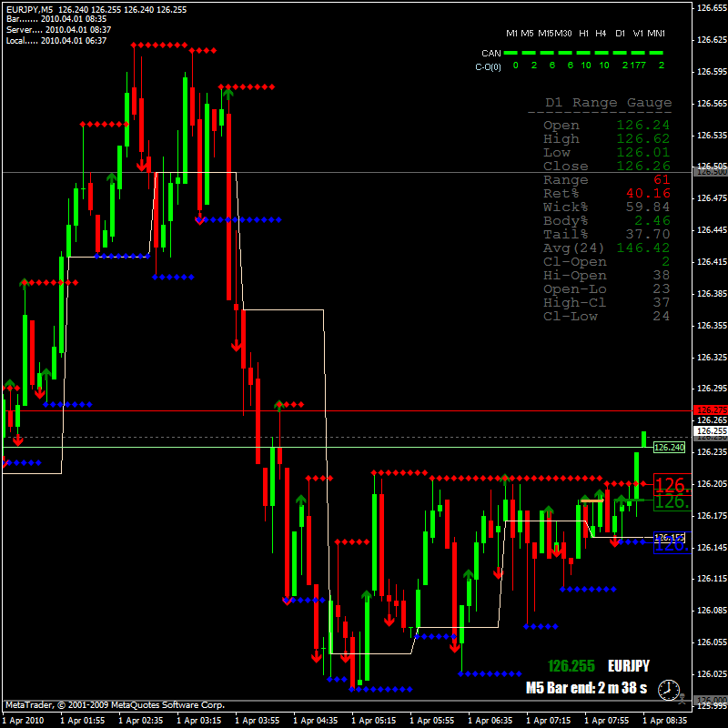The height and width of the screenshot is (728, 728).
Task: Click the High-Cl row label
Action: [x=575, y=303]
